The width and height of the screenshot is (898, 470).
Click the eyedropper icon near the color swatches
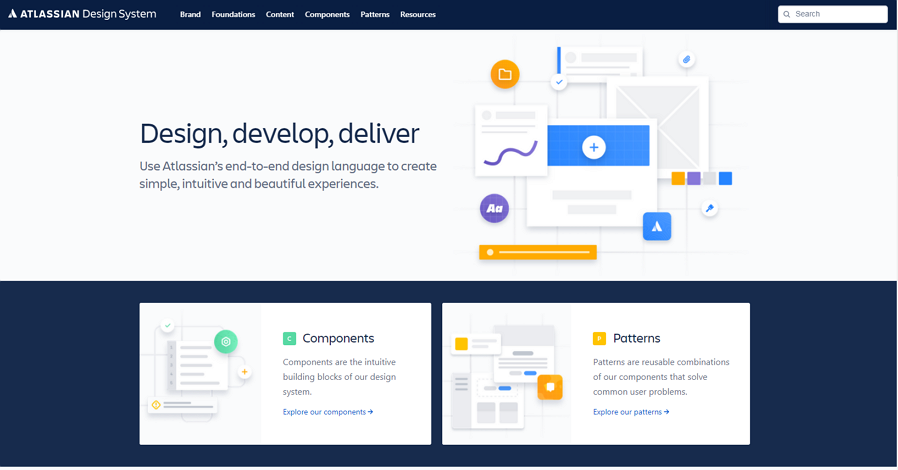(710, 208)
